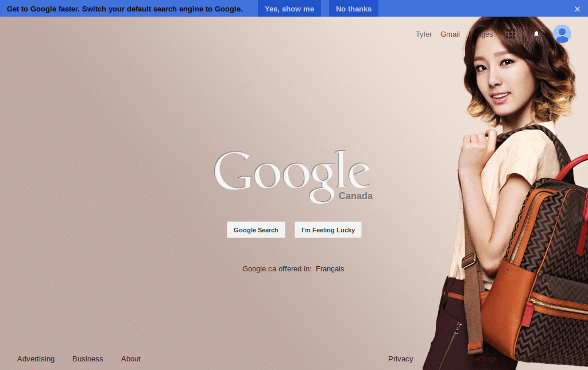
Task: Open the Business footer link
Action: 87,359
